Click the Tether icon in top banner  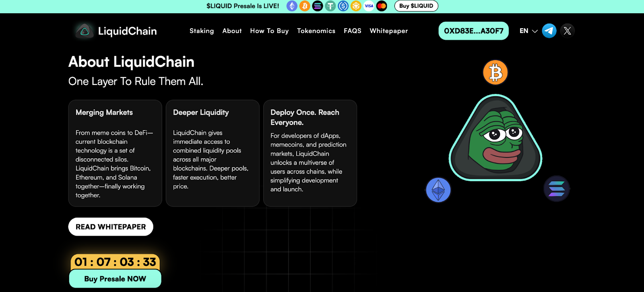[x=330, y=6]
